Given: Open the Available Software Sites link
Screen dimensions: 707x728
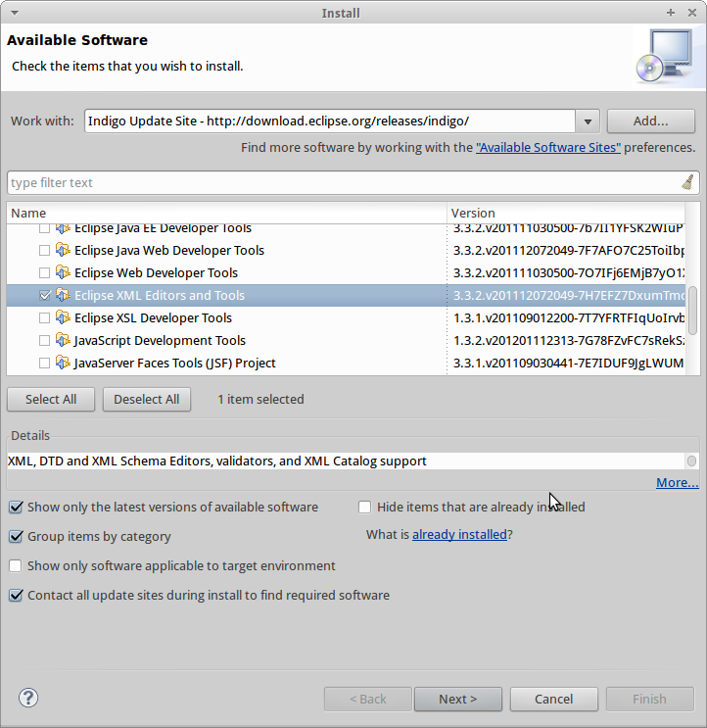Looking at the screenshot, I should click(547, 147).
